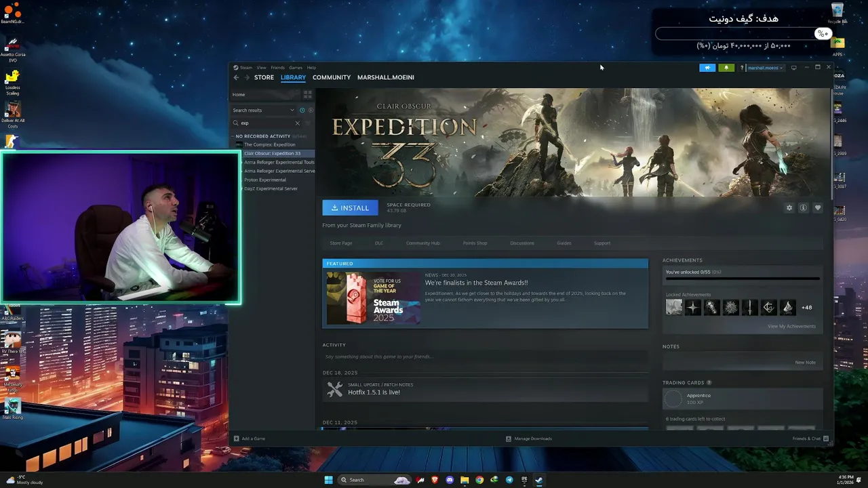868x488 pixels.
Task: Open the green notifications bell
Action: point(726,68)
